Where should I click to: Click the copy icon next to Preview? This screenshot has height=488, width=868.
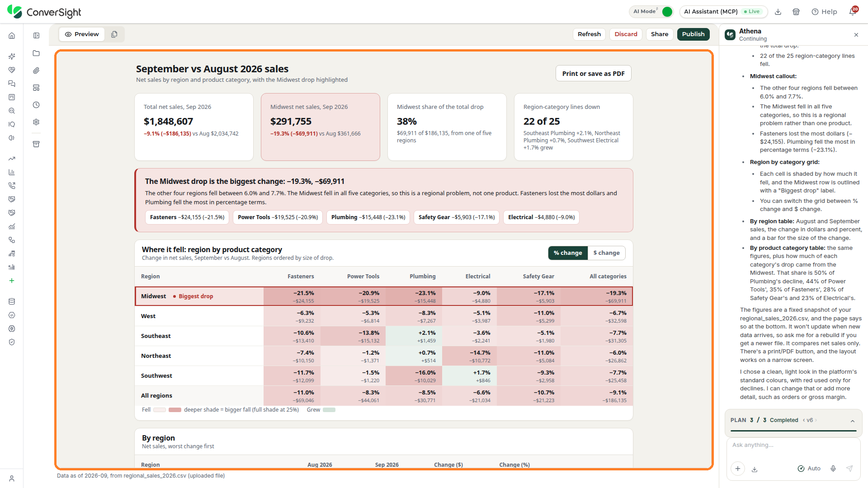click(114, 34)
